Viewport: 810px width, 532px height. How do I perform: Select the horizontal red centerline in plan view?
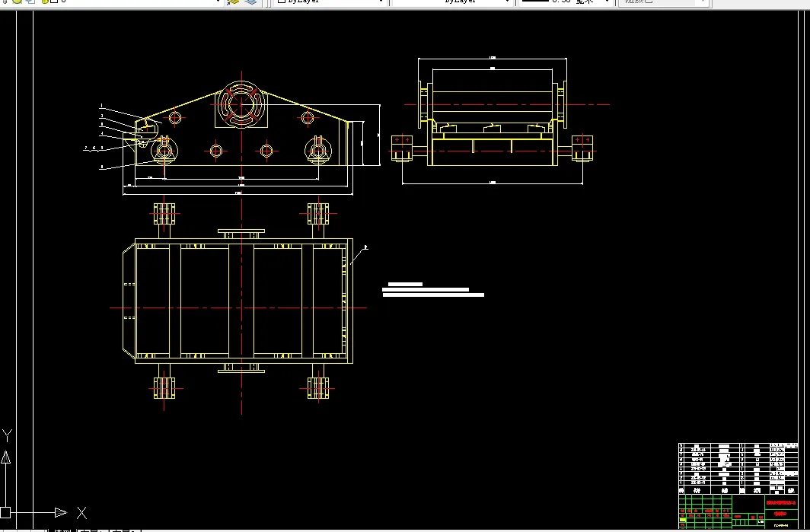[x=238, y=307]
